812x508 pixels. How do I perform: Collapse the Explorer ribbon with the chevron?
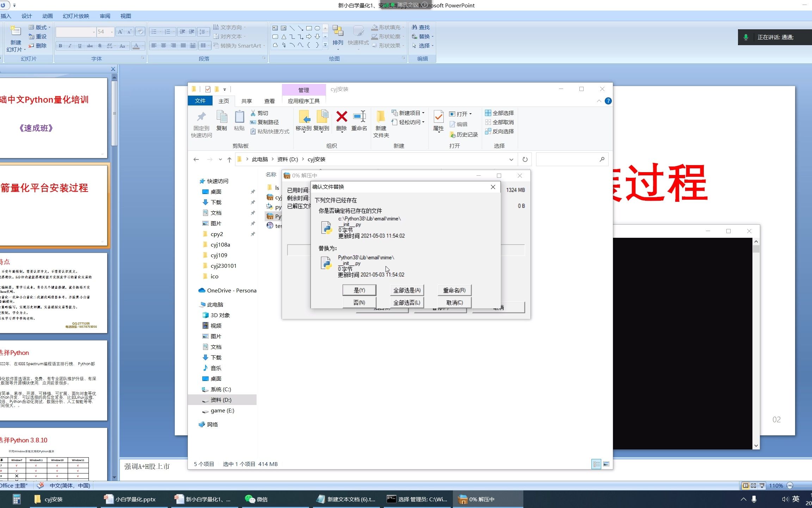coord(599,101)
